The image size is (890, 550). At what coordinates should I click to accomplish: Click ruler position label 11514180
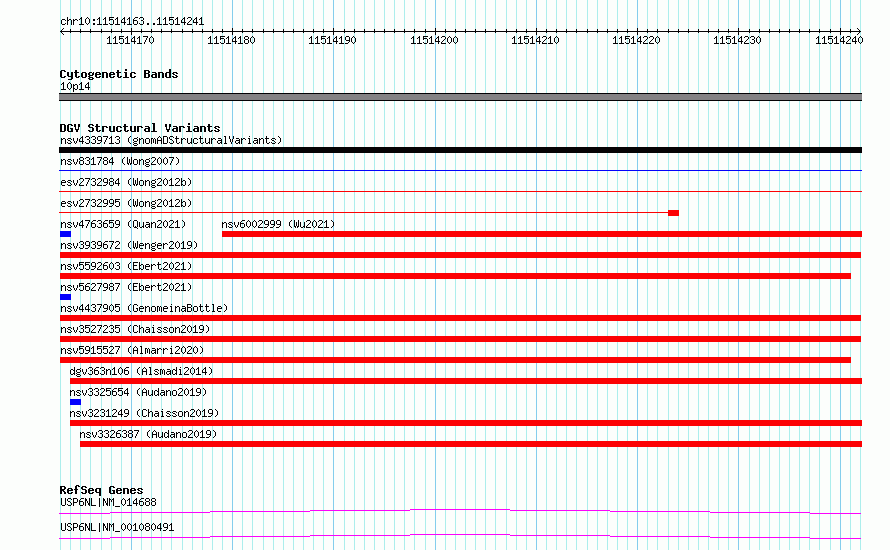231,40
